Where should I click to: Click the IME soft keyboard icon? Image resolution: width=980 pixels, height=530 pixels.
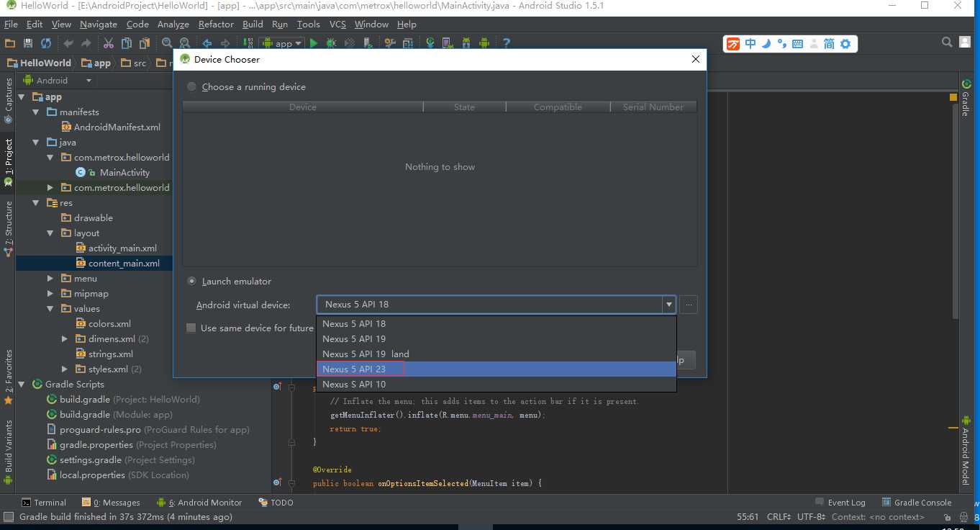797,44
